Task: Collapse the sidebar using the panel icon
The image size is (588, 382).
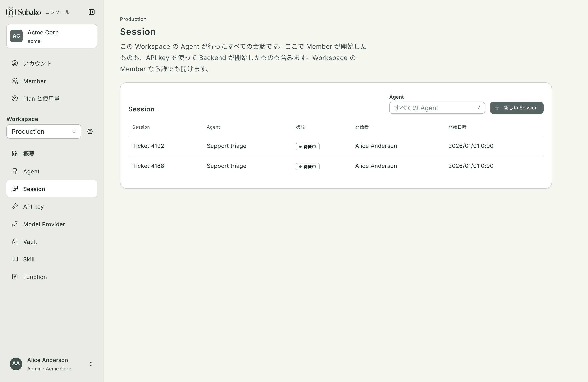Action: tap(91, 12)
